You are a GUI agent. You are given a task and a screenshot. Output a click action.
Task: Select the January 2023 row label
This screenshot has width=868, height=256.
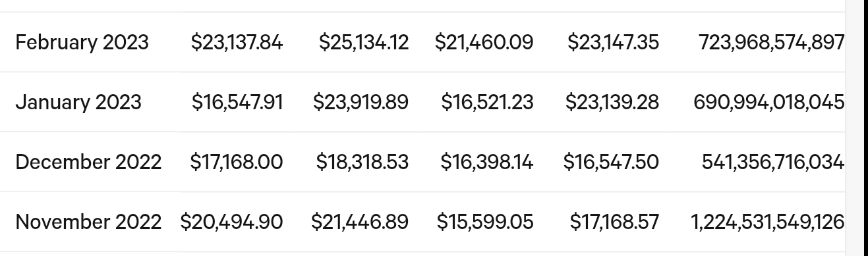[78, 102]
